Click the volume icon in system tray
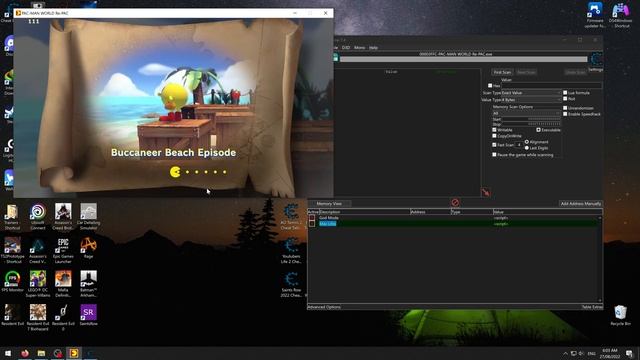 [581, 353]
